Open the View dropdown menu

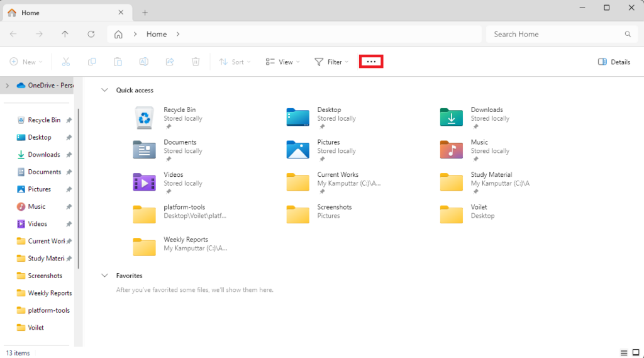pos(282,62)
